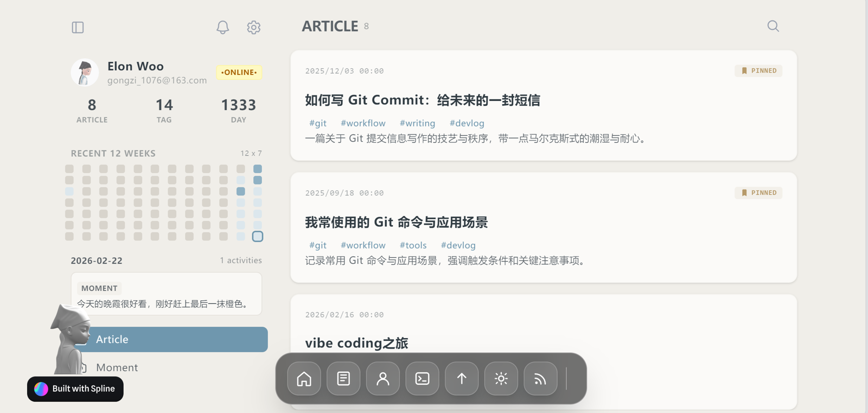The image size is (868, 413).
Task: Click the search magnifier icon
Action: tap(773, 26)
